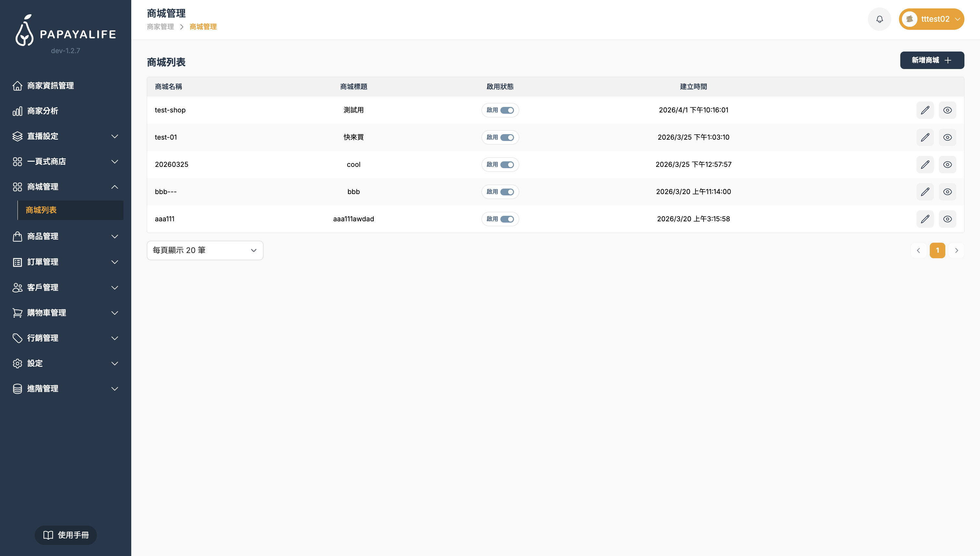The height and width of the screenshot is (556, 980).
Task: Click the view eye icon for aaa111
Action: click(947, 219)
